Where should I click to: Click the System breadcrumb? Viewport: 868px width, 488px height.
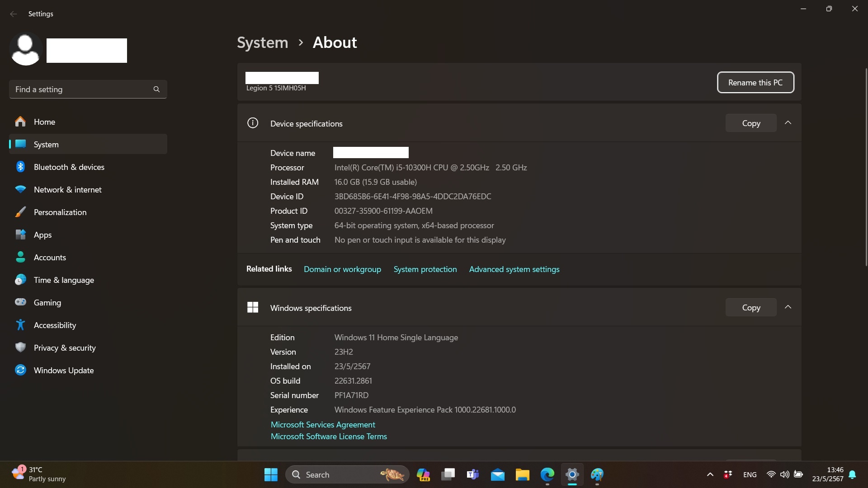[262, 42]
